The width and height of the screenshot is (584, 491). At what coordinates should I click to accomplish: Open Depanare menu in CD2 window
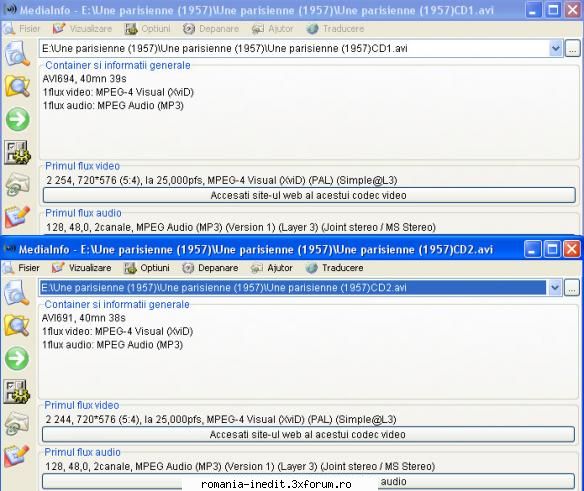(210, 268)
